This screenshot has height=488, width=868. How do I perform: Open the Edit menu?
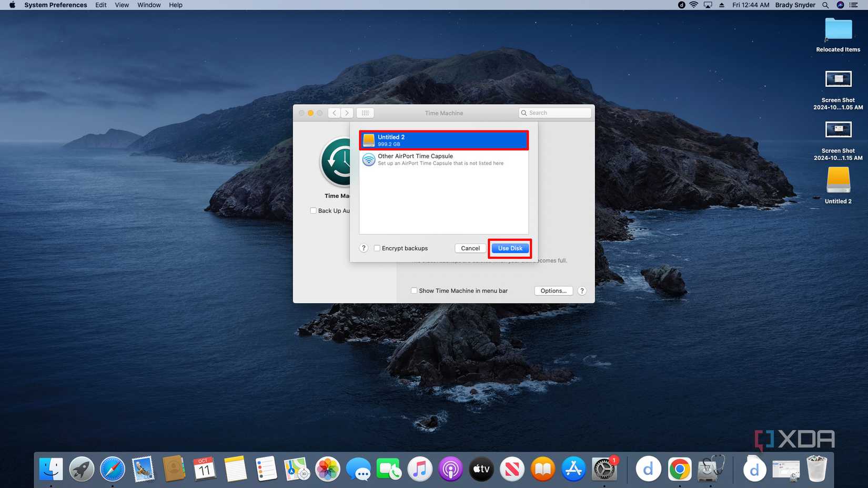[x=101, y=5]
